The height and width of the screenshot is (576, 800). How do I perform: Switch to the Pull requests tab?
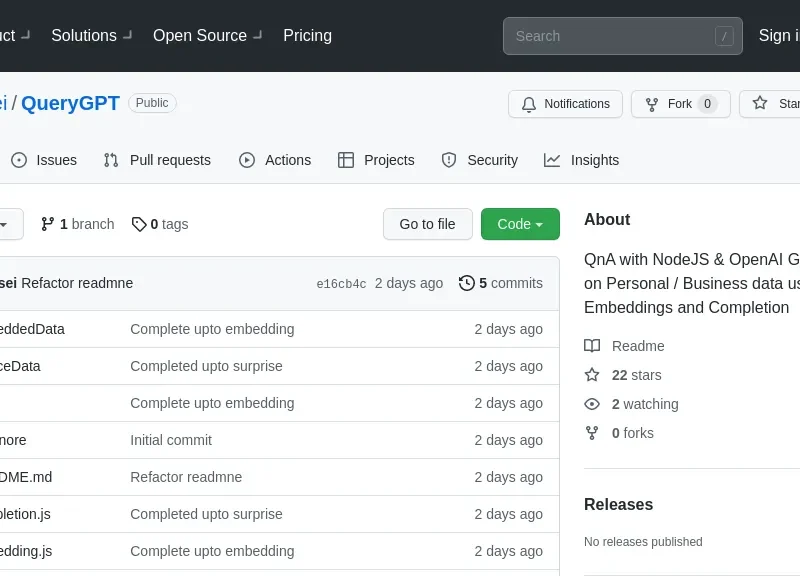coord(157,160)
